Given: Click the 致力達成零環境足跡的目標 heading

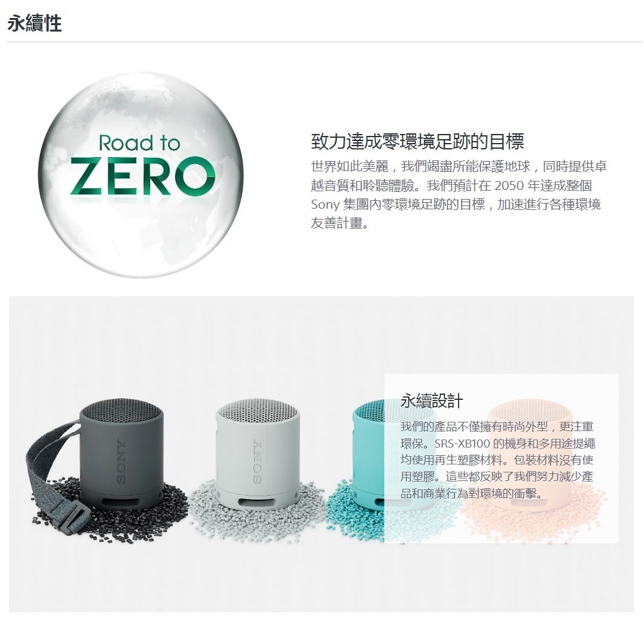Looking at the screenshot, I should [417, 142].
